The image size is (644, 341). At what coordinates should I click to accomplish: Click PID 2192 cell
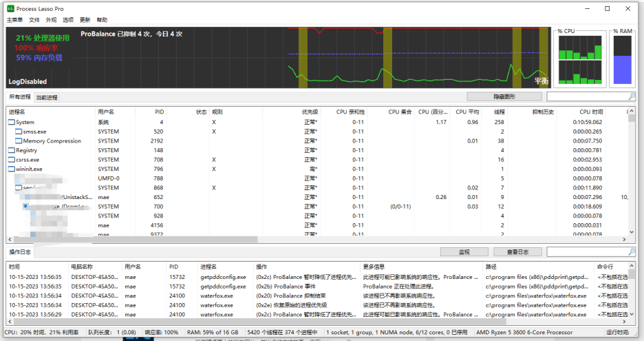157,141
